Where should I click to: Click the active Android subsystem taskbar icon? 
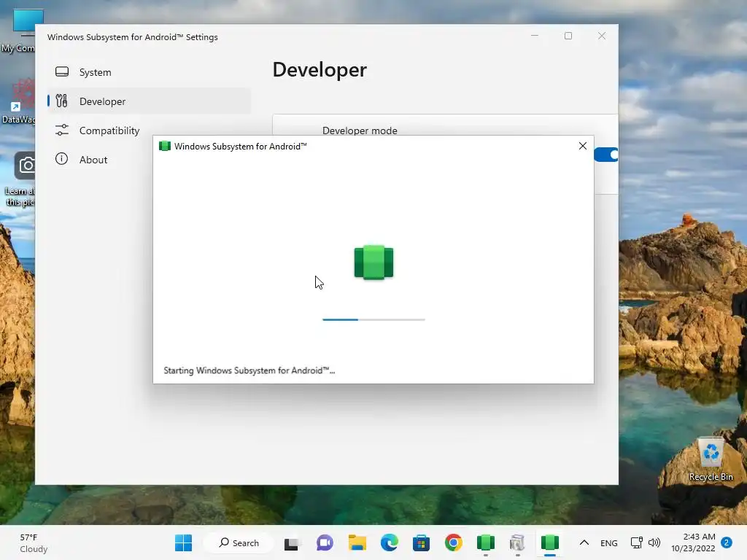coord(550,542)
